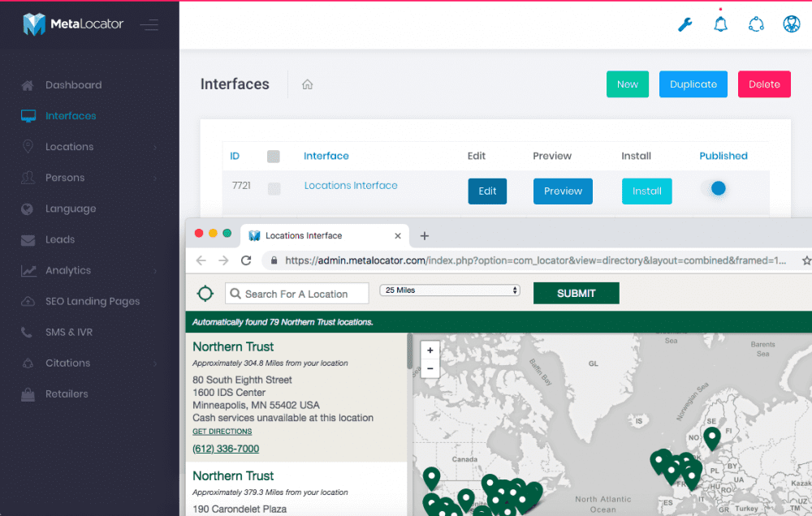
Task: Click the SEO Landing Pages cloud icon
Action: click(28, 302)
